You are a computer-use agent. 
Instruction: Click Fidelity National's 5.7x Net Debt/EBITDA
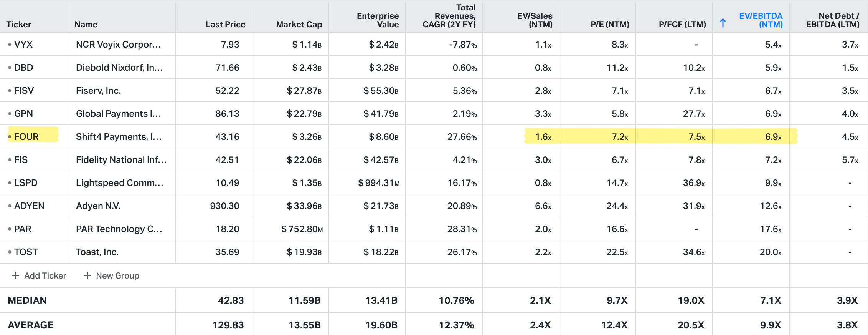click(x=850, y=160)
